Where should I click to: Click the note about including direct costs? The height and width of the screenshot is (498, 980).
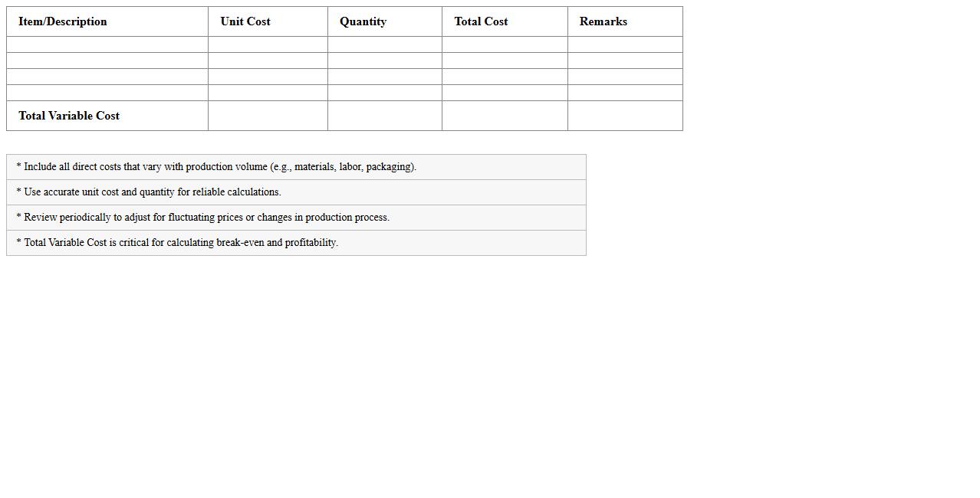click(216, 167)
